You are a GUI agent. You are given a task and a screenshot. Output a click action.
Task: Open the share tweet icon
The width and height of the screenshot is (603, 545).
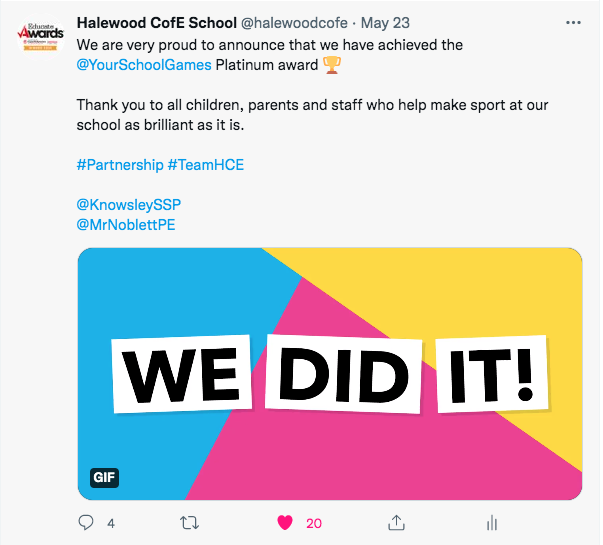click(x=396, y=522)
